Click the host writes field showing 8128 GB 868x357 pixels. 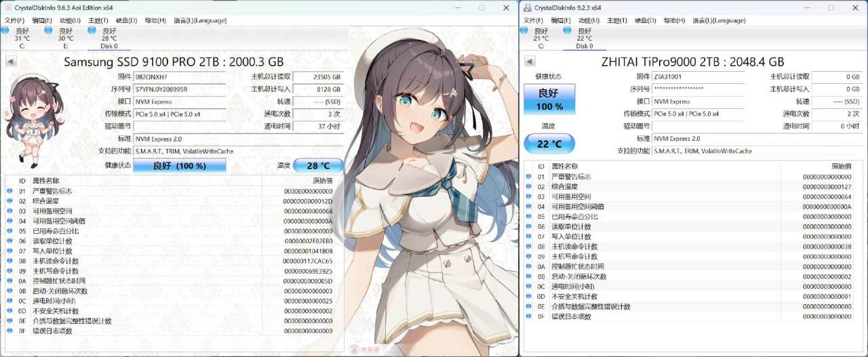318,89
